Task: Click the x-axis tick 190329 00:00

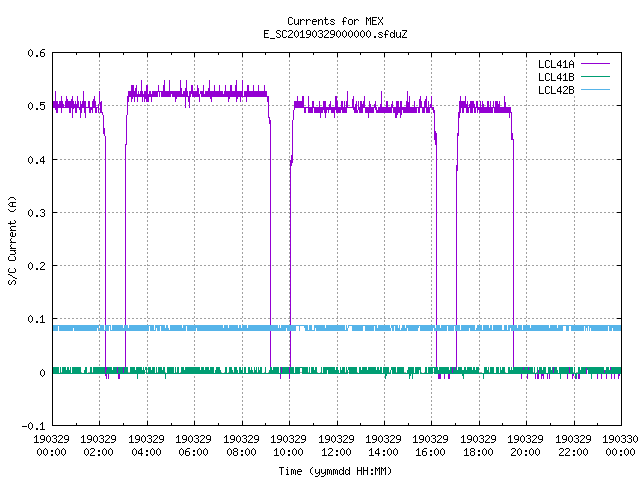Action: click(x=51, y=446)
